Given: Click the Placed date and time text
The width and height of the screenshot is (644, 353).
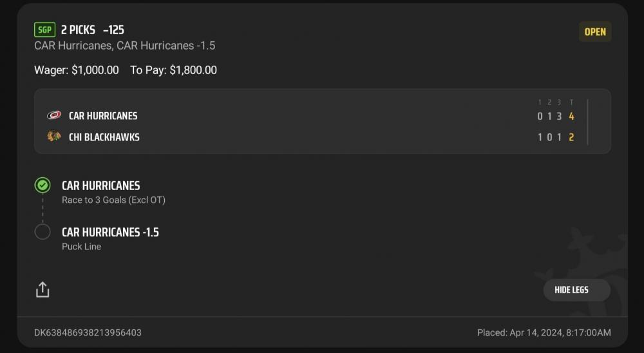Looking at the screenshot, I should tap(544, 332).
